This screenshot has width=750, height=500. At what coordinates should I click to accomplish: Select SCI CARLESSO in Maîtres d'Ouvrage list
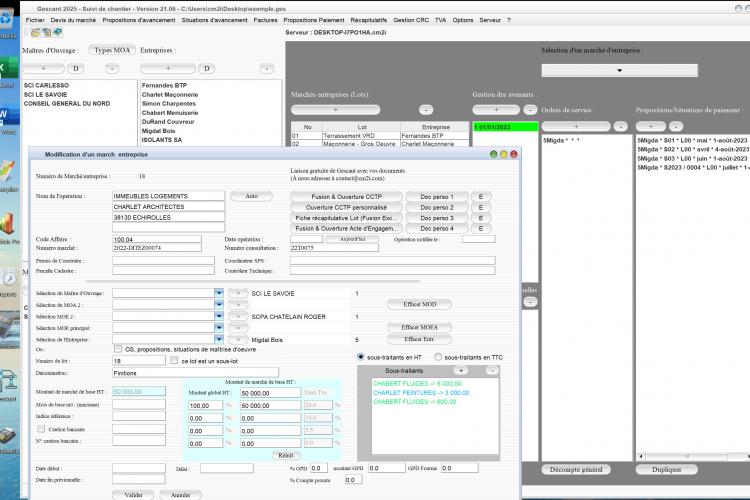tap(46, 85)
